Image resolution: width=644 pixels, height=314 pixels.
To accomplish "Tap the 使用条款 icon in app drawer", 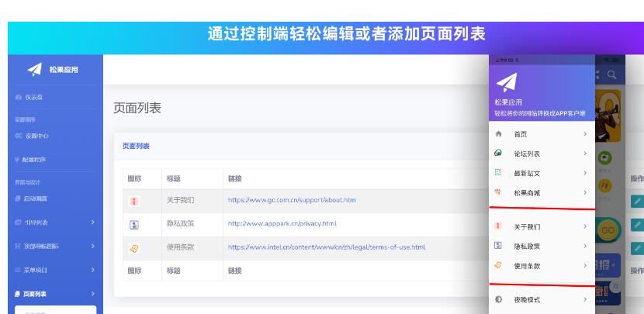I will 498,266.
